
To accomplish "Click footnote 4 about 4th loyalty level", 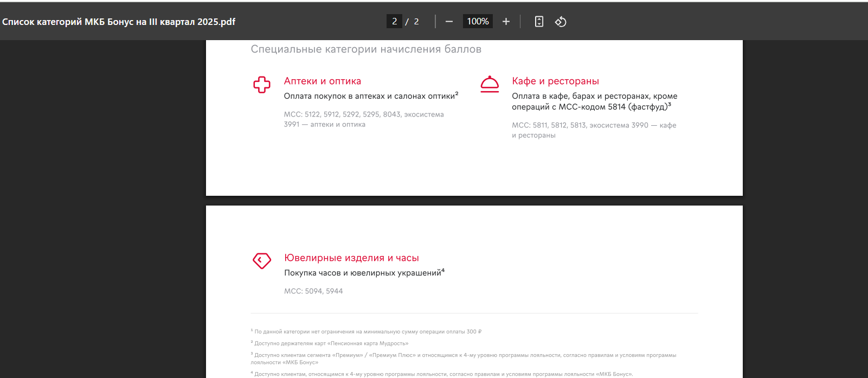I will click(x=441, y=374).
